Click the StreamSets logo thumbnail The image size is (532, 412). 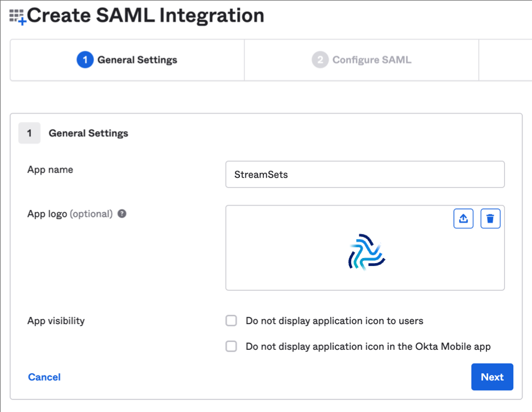click(367, 252)
